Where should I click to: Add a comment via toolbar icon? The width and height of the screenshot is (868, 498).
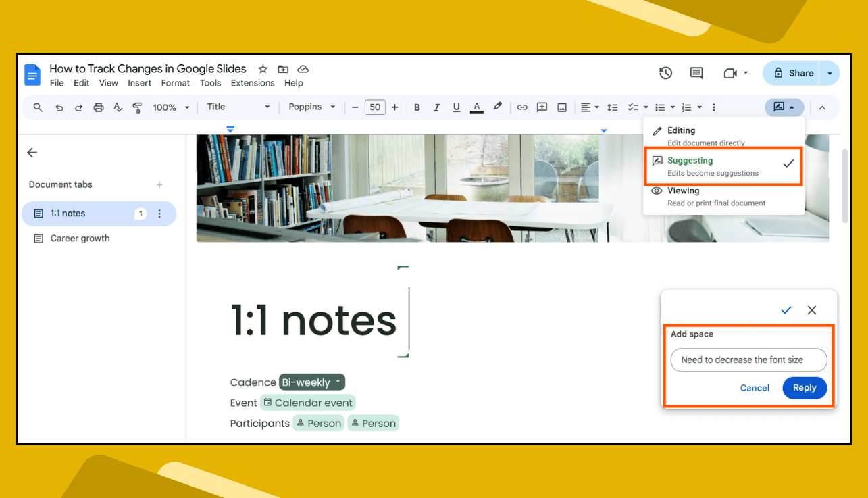coord(541,107)
